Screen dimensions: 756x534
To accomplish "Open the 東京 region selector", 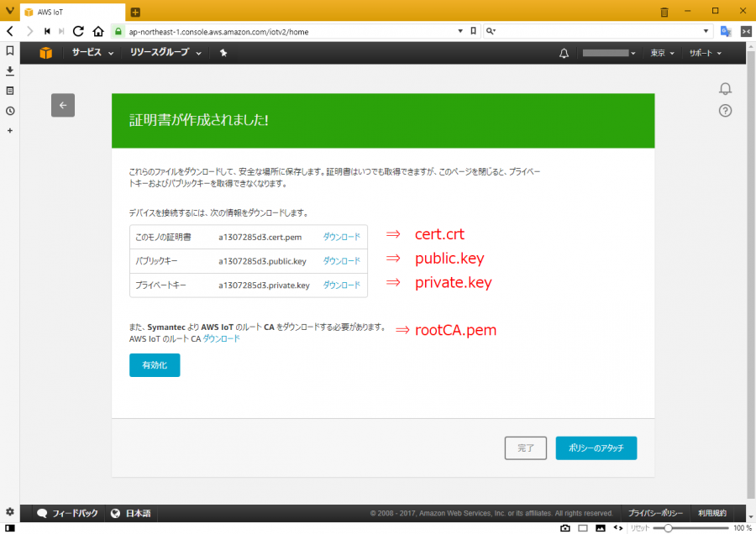I will 662,53.
